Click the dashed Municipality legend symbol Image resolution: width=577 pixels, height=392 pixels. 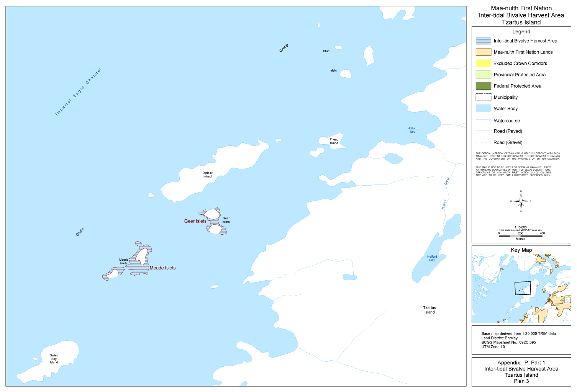(x=483, y=97)
